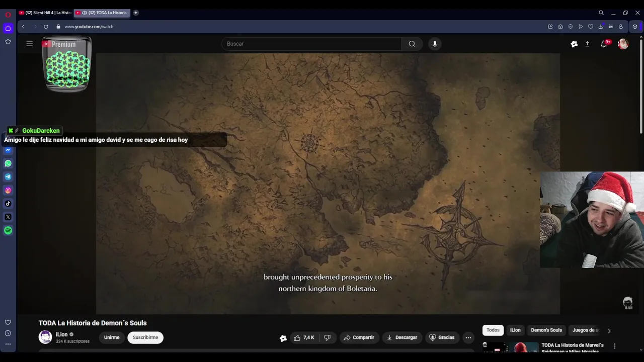Click the Descargar download button

point(402,337)
